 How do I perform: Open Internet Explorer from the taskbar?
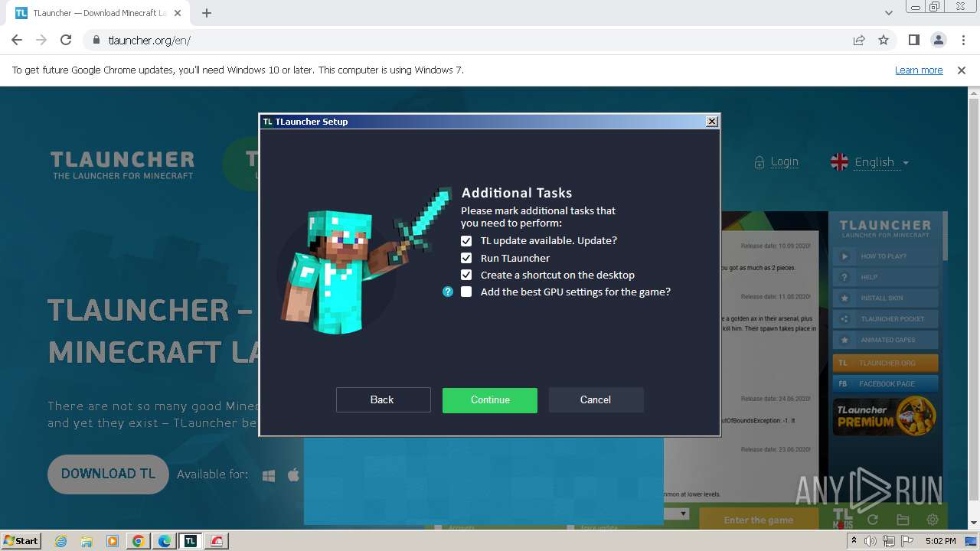coord(60,541)
